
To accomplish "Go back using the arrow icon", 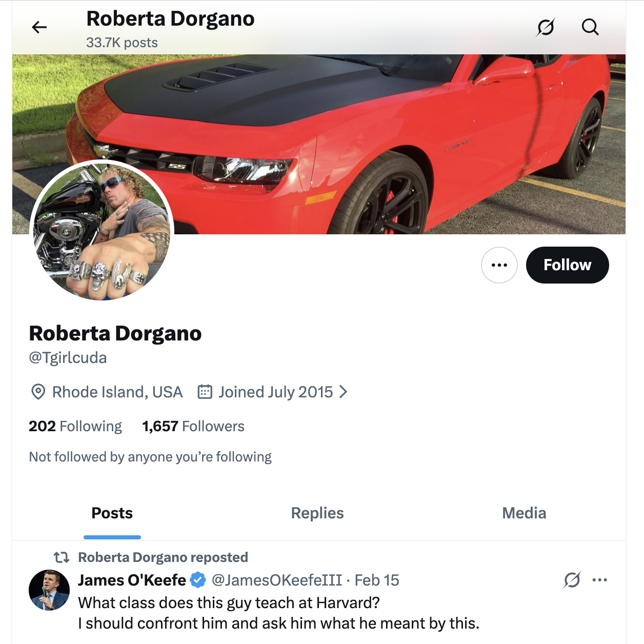I will [39, 27].
